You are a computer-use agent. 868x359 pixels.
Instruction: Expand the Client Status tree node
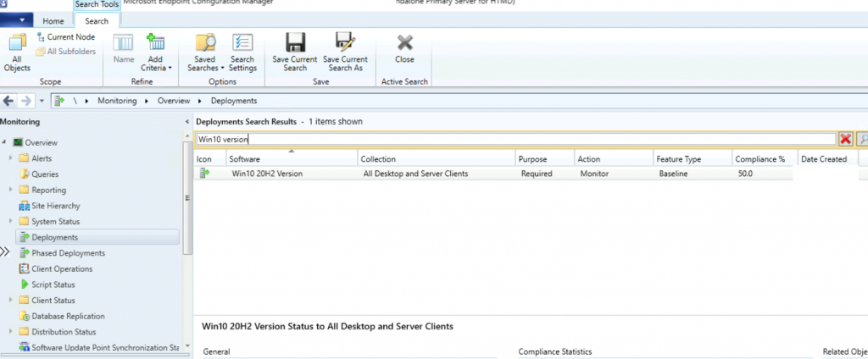click(x=10, y=301)
